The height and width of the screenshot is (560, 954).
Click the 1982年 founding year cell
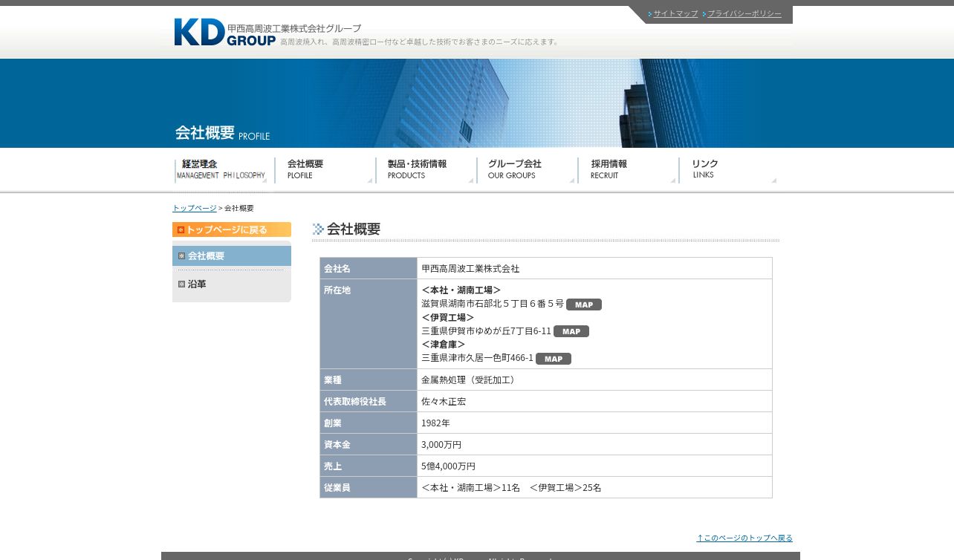tap(594, 423)
